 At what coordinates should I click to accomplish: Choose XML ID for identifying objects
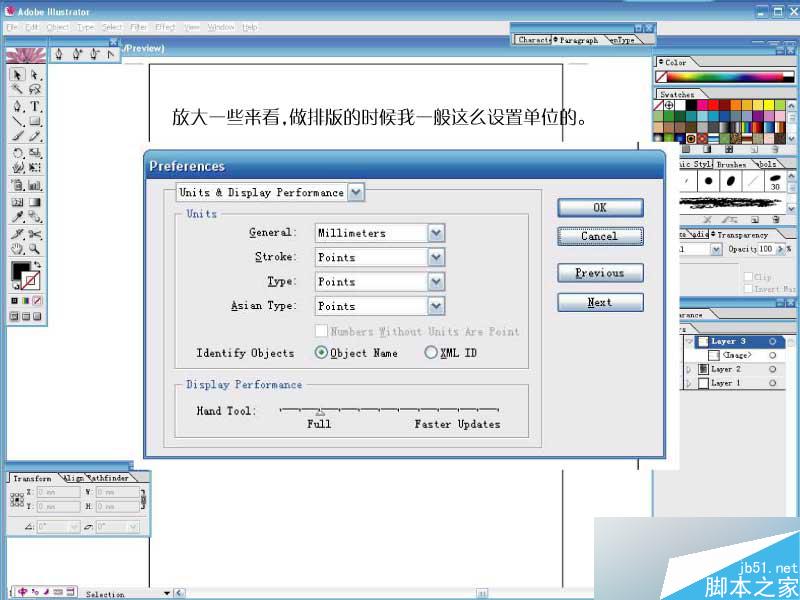(x=431, y=352)
